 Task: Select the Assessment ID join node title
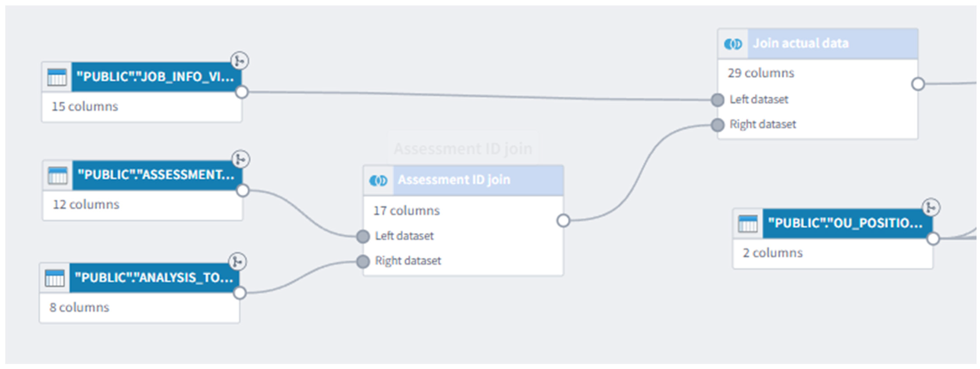454,179
